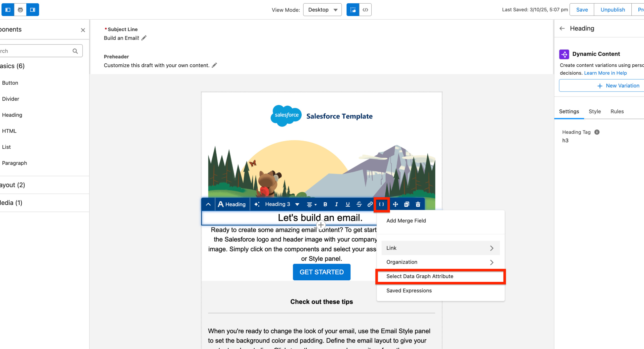Insert a link using the chain icon
The height and width of the screenshot is (349, 644).
pyautogui.click(x=370, y=204)
